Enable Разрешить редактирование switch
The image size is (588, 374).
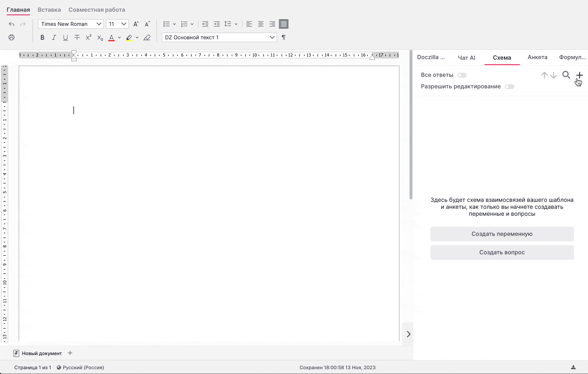[509, 87]
